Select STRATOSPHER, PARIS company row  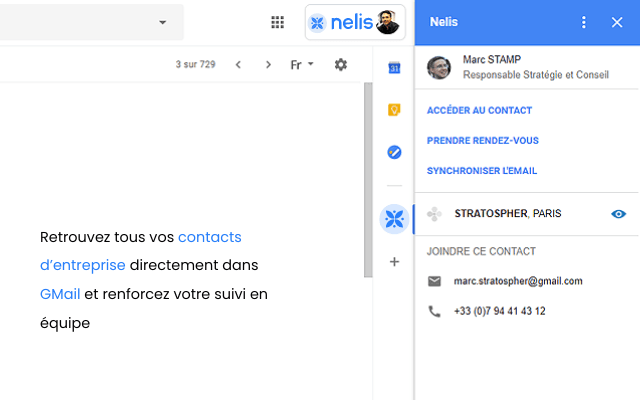coord(527,214)
